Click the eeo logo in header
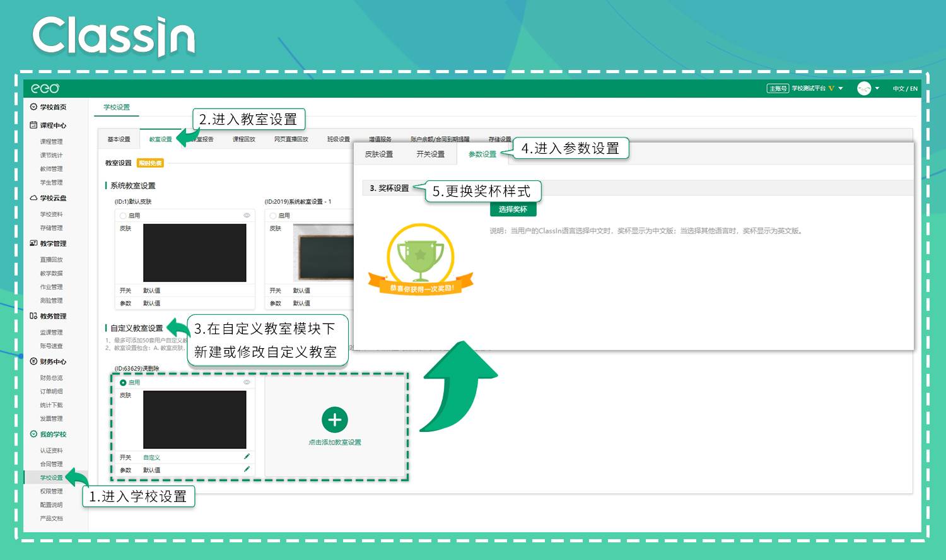The image size is (946, 560). [45, 88]
